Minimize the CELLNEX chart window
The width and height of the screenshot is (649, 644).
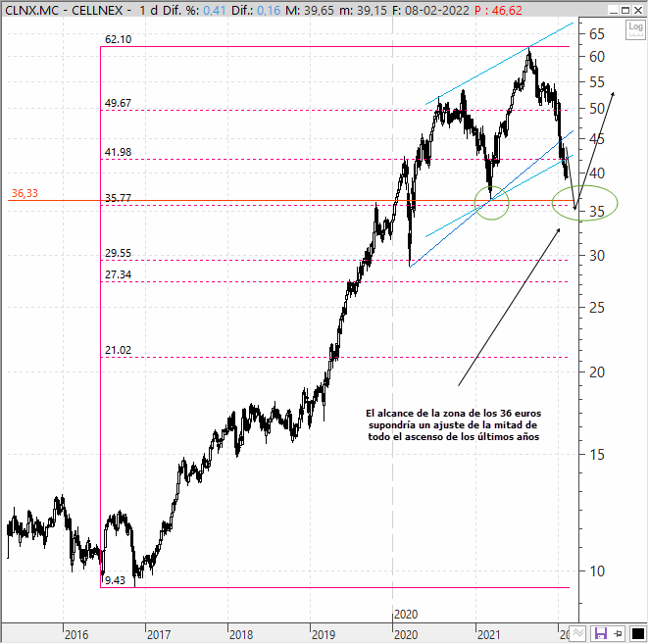[x=614, y=10]
